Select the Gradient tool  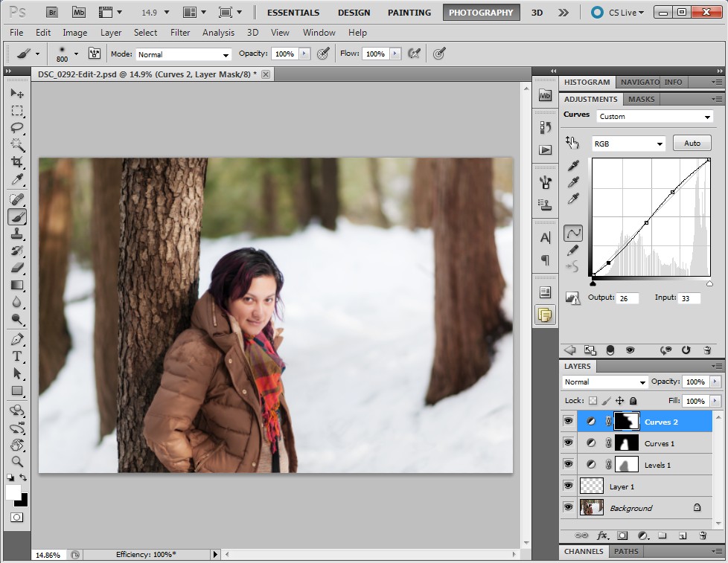[x=17, y=286]
